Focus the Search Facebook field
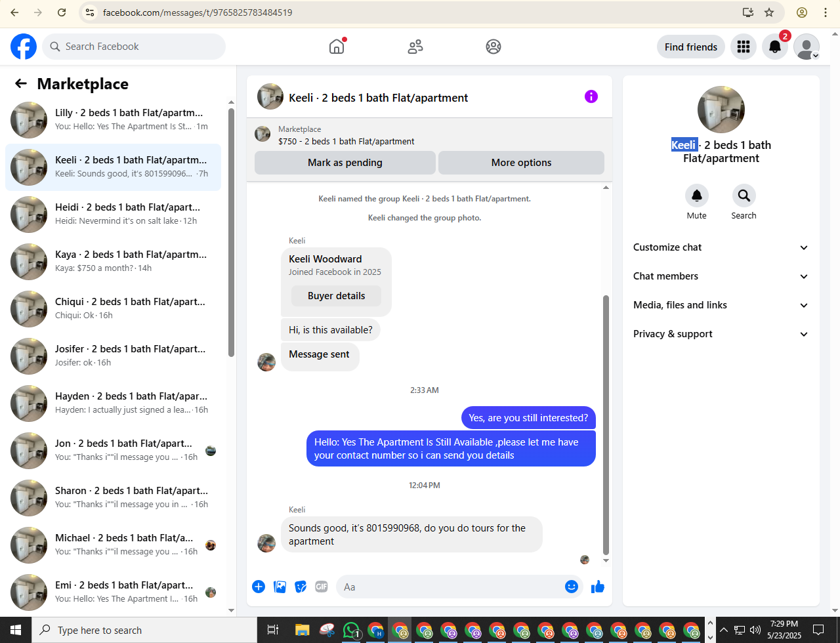Image resolution: width=840 pixels, height=643 pixels. pos(134,47)
